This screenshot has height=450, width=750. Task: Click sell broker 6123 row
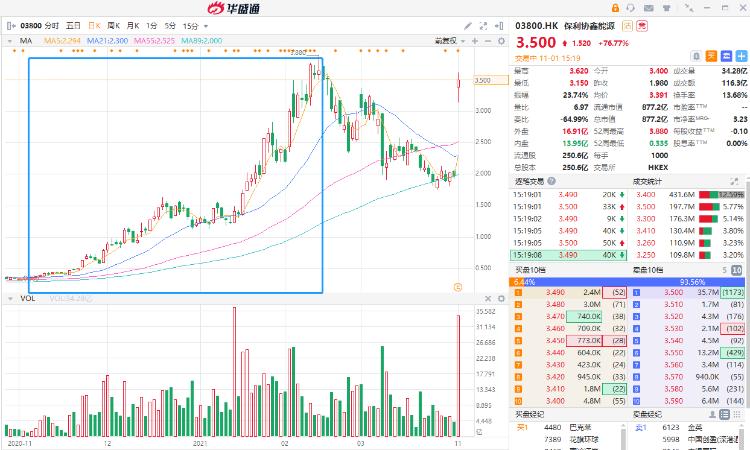[684, 427]
